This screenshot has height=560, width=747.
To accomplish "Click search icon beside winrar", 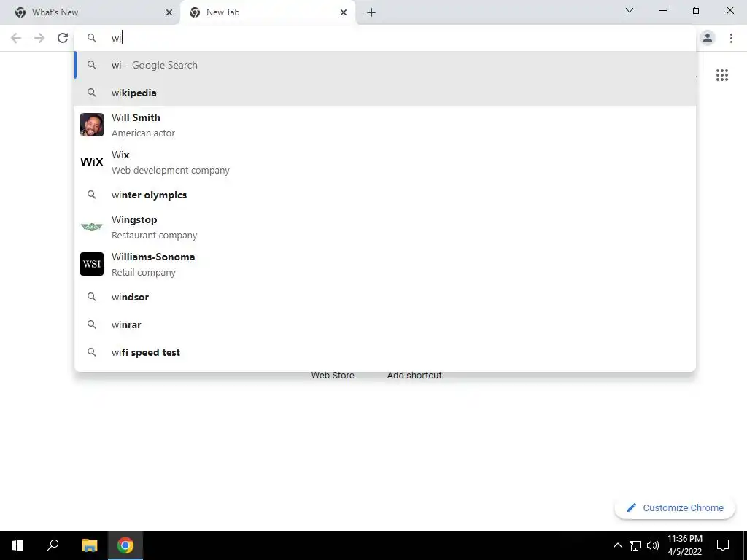I will 92,324.
